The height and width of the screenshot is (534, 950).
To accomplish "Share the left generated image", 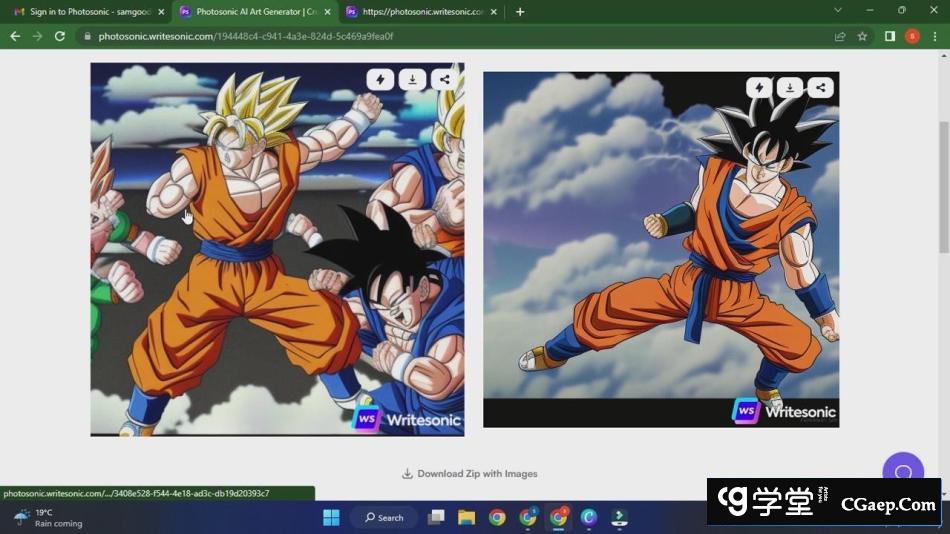I will [445, 80].
